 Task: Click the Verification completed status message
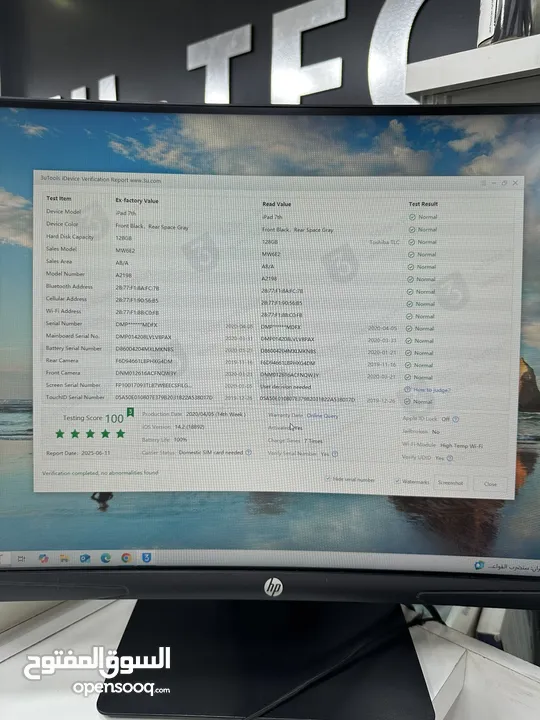click(100, 472)
